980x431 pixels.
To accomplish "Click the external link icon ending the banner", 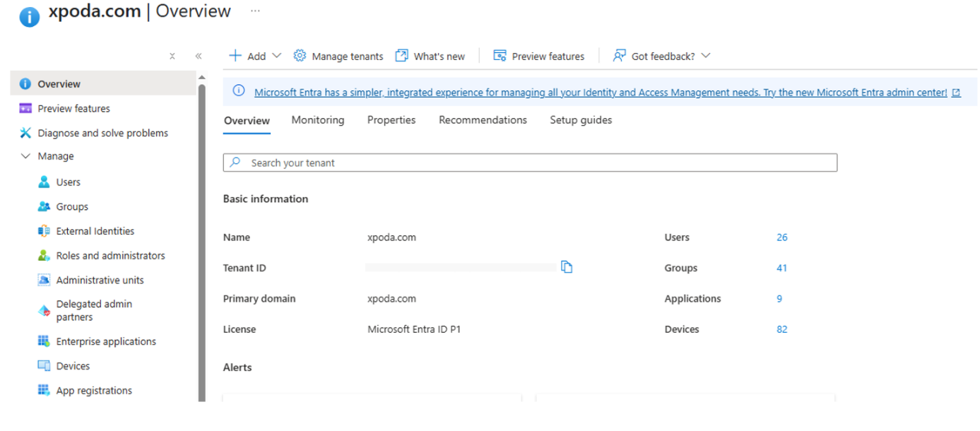I will pyautogui.click(x=956, y=93).
